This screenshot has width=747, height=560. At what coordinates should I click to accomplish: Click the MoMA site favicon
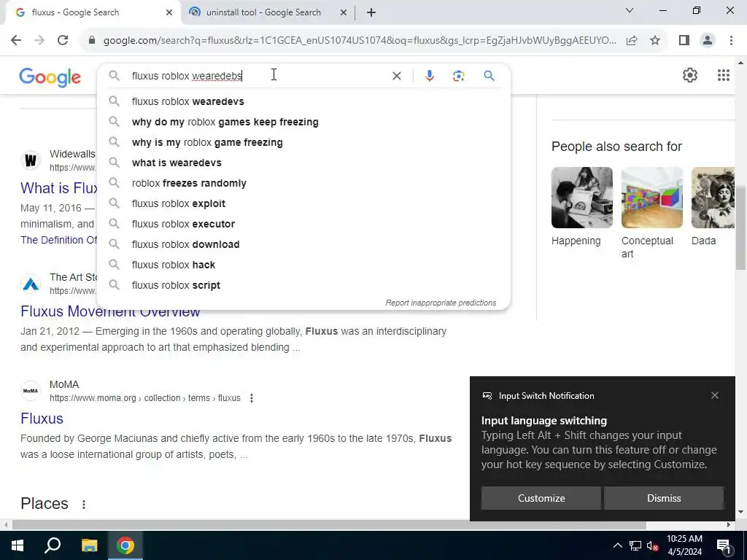pos(31,391)
